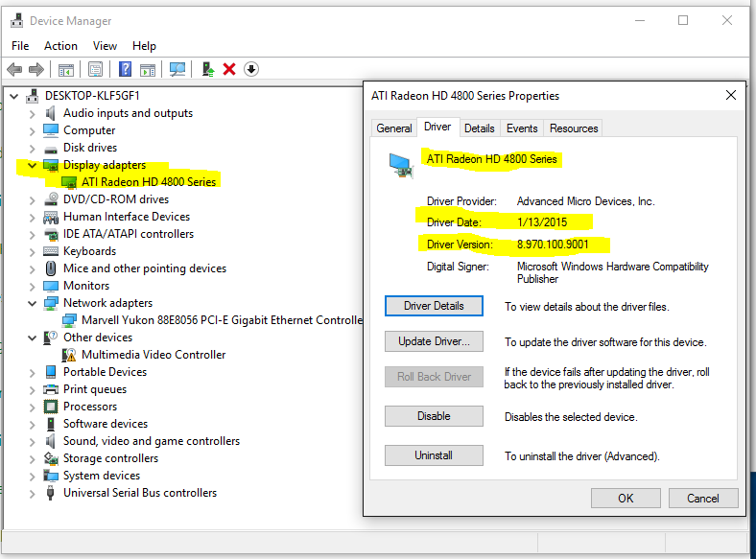Click the Keyboards category icon

[x=51, y=251]
